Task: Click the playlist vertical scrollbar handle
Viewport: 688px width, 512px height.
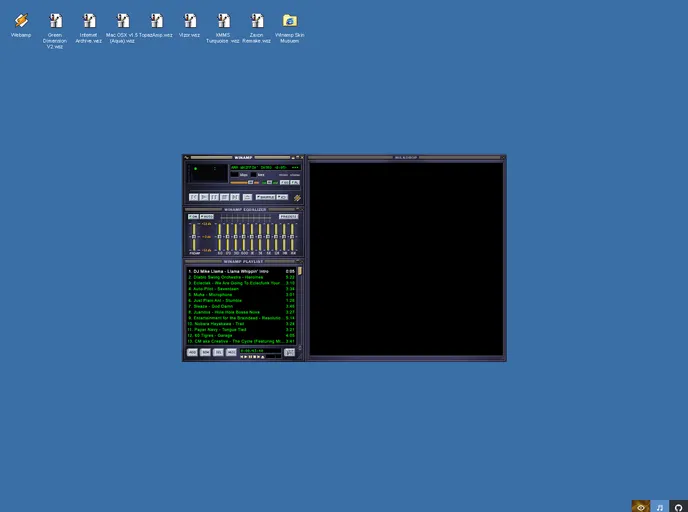Action: [x=299, y=271]
